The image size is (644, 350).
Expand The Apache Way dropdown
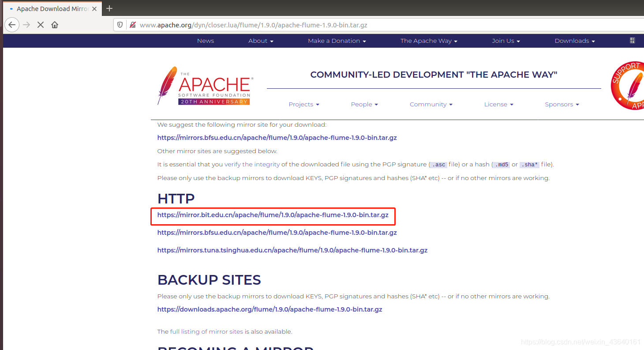pos(429,41)
